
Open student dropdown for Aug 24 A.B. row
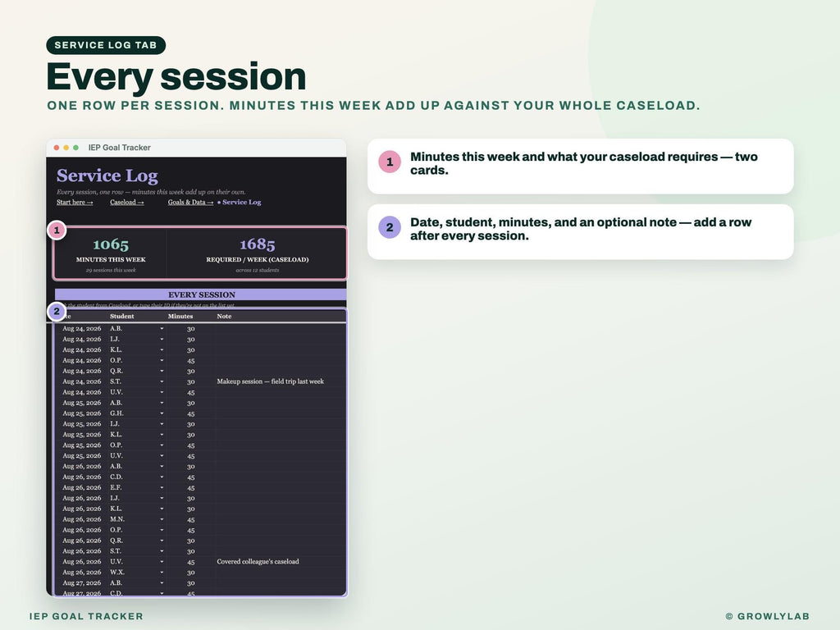tap(162, 328)
